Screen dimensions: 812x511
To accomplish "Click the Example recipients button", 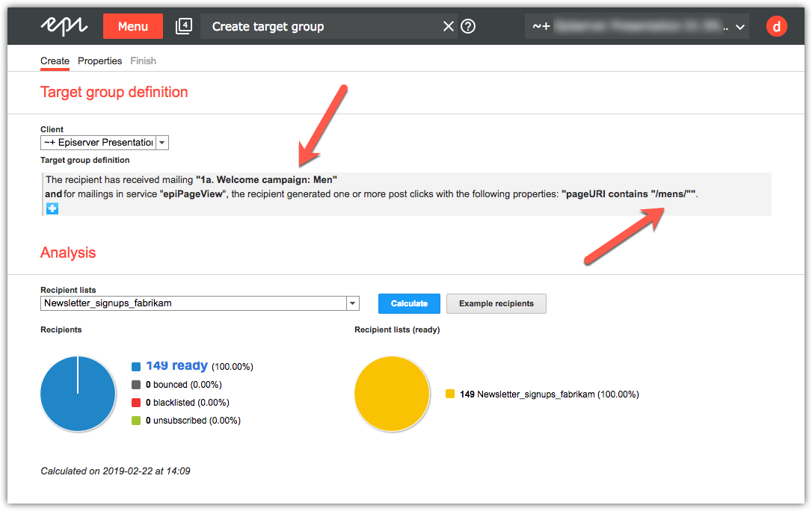I will point(496,303).
